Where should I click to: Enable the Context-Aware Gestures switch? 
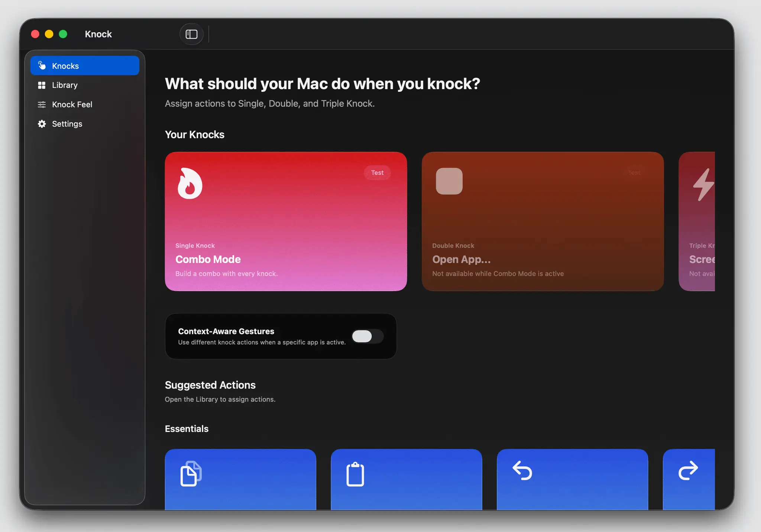[367, 336]
